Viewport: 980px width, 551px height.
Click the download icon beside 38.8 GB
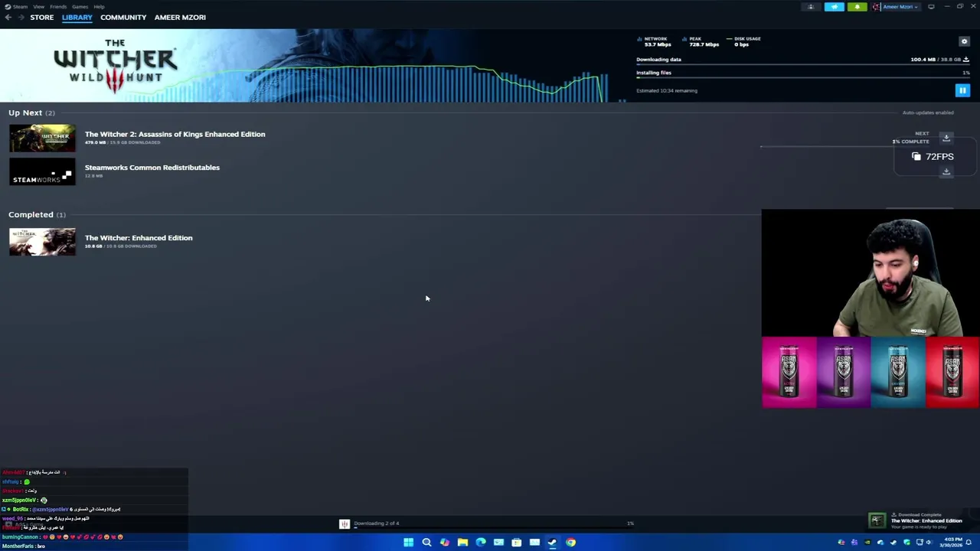click(x=965, y=59)
